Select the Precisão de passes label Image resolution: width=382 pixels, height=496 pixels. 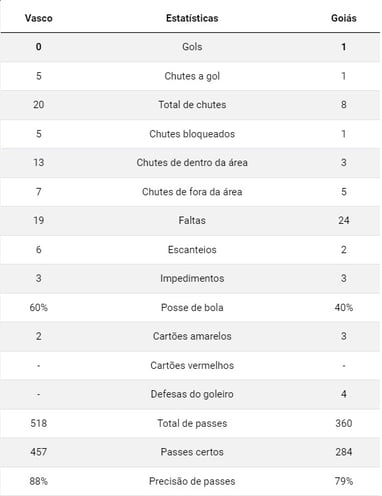coord(192,481)
